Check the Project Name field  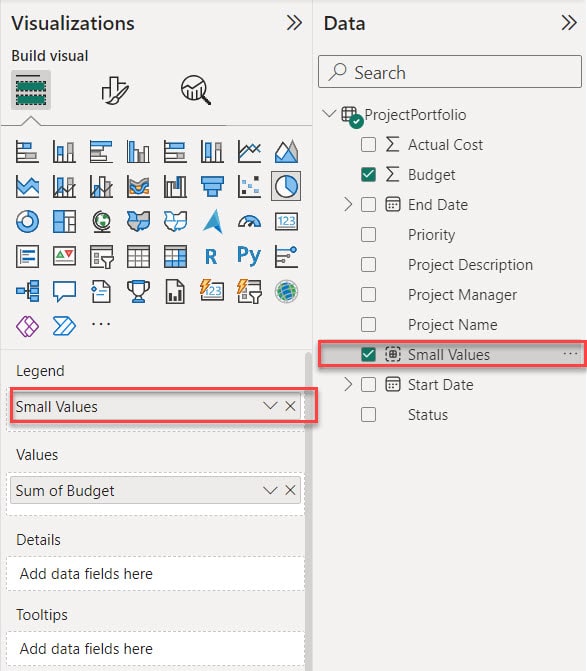pyautogui.click(x=368, y=324)
